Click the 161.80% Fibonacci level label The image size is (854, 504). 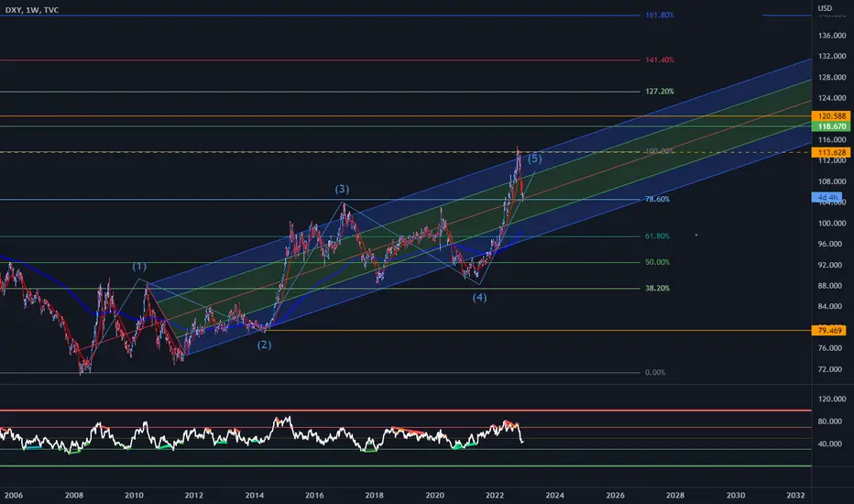coord(660,16)
